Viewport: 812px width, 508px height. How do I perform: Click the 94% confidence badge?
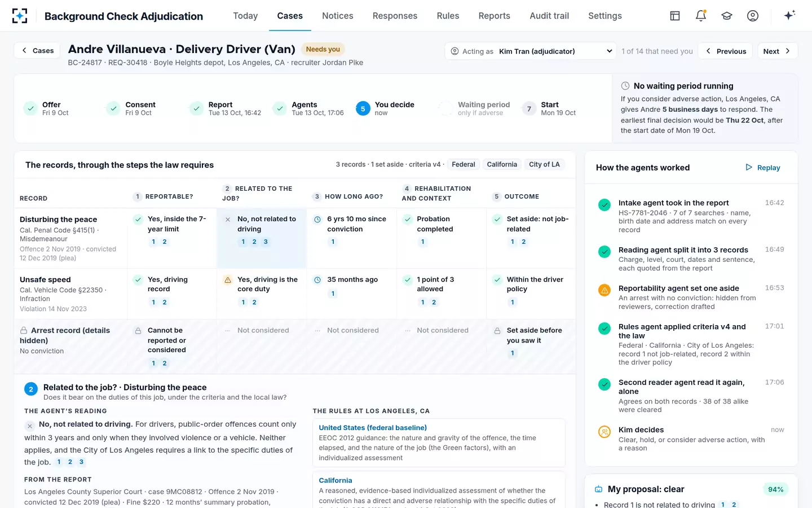coord(775,489)
